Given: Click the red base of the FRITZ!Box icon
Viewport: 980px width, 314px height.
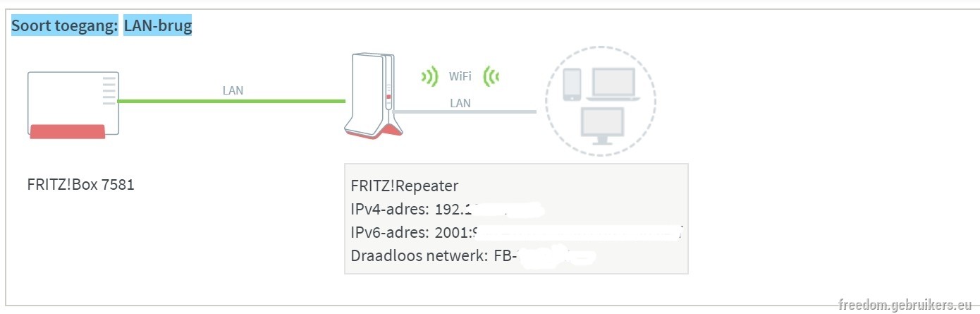Looking at the screenshot, I should (x=67, y=131).
